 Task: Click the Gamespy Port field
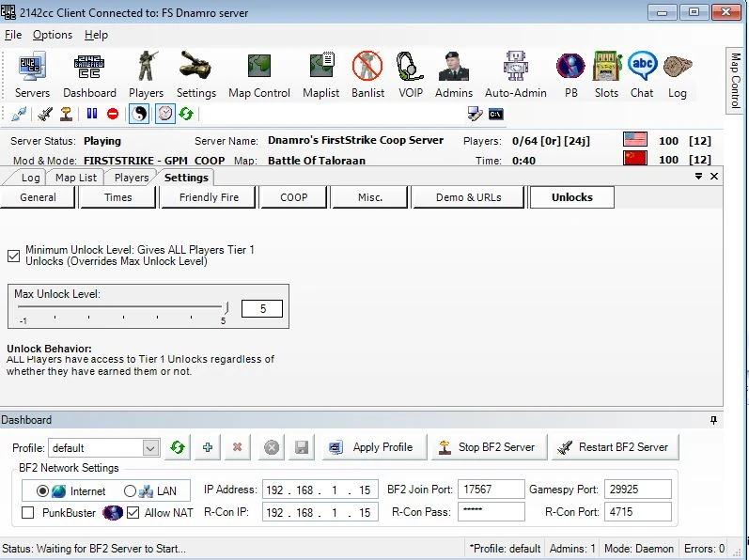click(638, 490)
